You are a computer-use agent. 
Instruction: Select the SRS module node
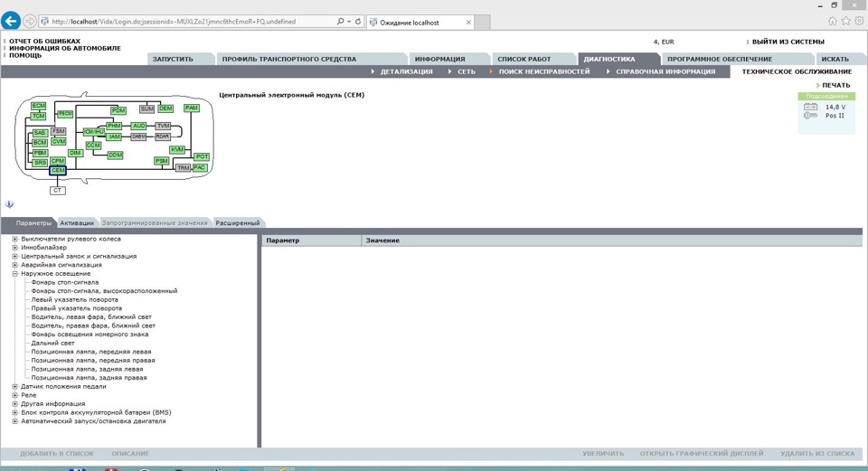click(40, 163)
